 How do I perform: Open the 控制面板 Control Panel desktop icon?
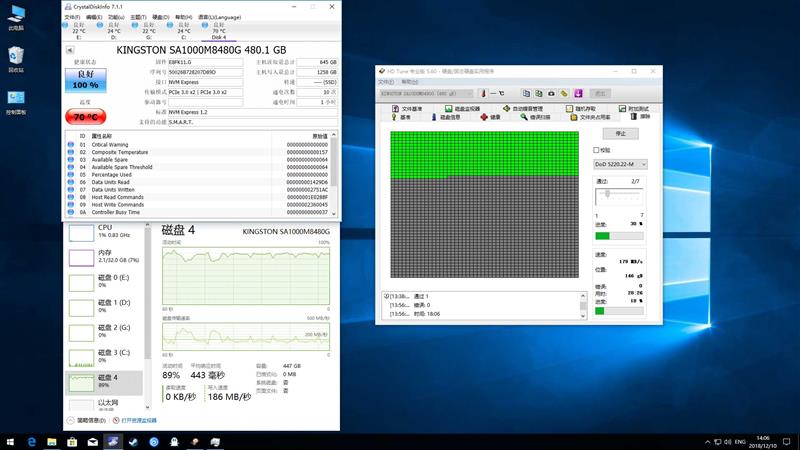[16, 103]
